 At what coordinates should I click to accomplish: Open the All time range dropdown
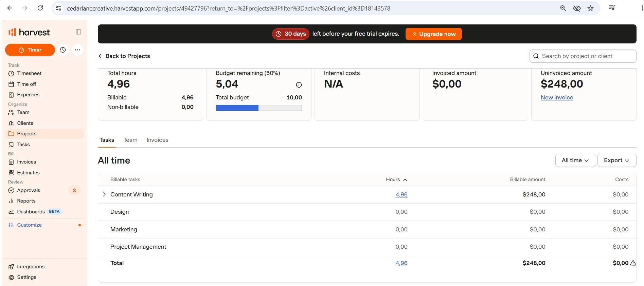click(x=575, y=160)
